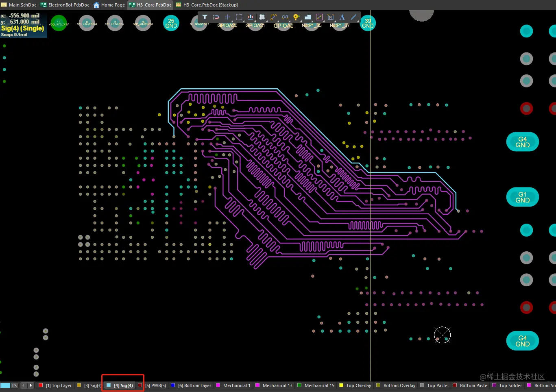Click the current layer color swatch
This screenshot has width=556, height=392.
[5, 385]
